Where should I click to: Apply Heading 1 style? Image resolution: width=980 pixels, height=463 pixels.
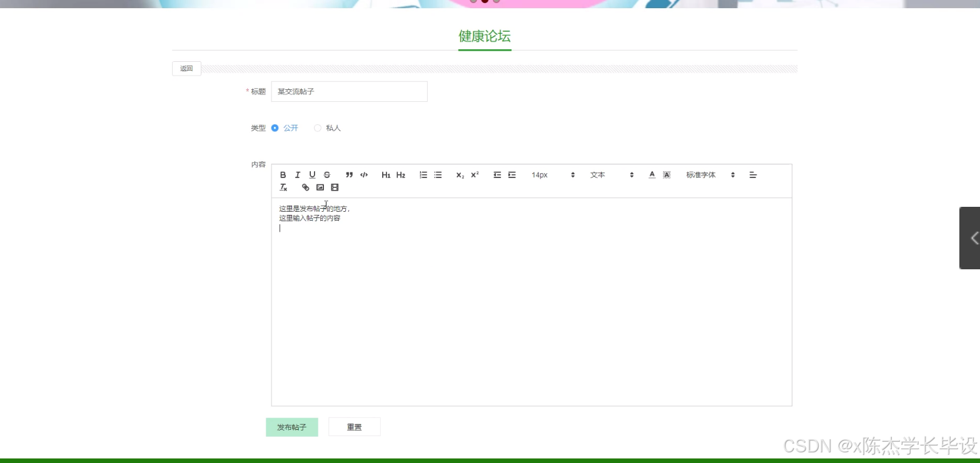pos(386,174)
